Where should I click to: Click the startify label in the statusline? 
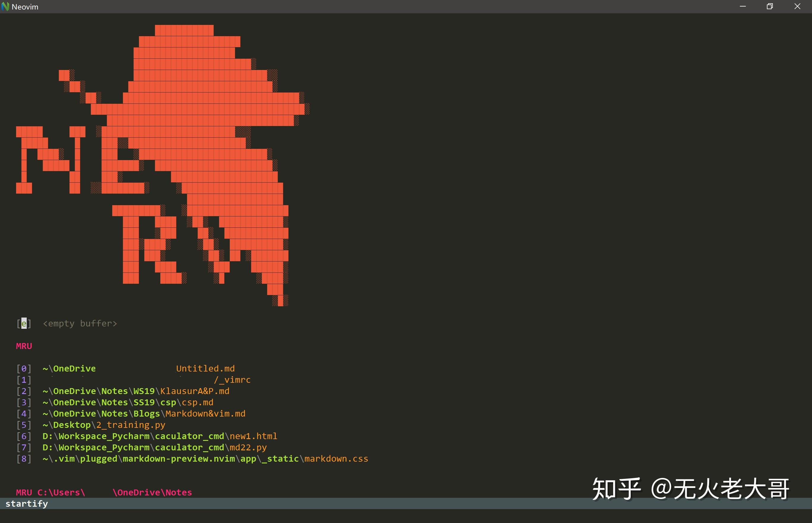27,504
